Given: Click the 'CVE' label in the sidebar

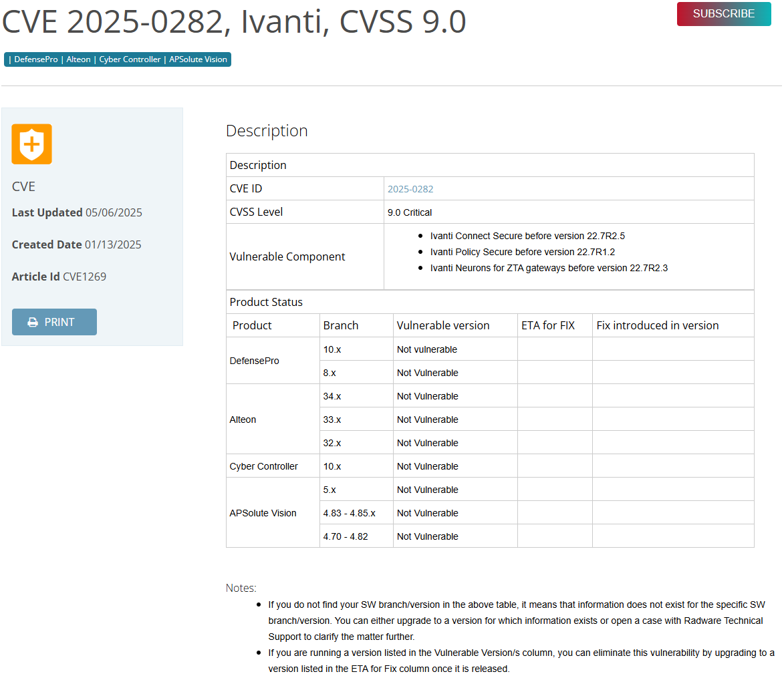Looking at the screenshot, I should (23, 186).
